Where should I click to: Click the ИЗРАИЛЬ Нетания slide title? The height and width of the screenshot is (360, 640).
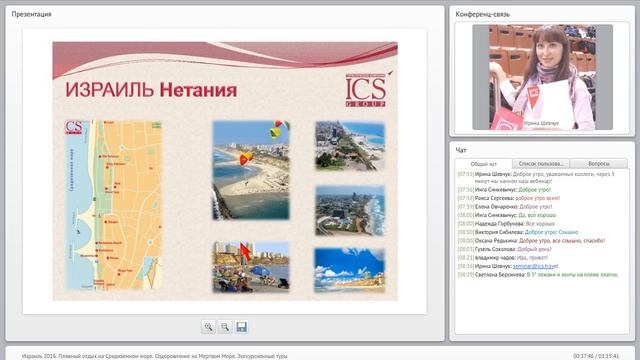pos(151,90)
